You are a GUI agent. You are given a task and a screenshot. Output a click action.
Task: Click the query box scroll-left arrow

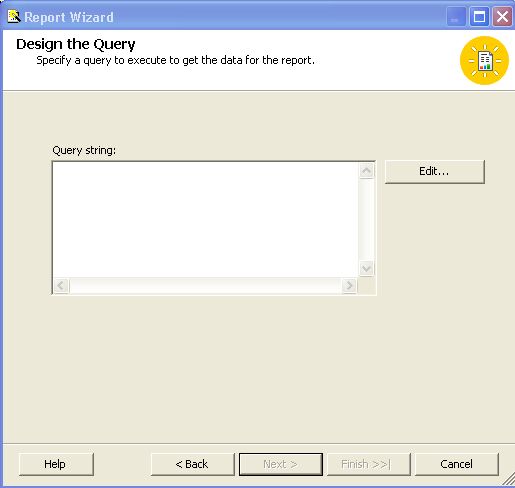click(61, 286)
